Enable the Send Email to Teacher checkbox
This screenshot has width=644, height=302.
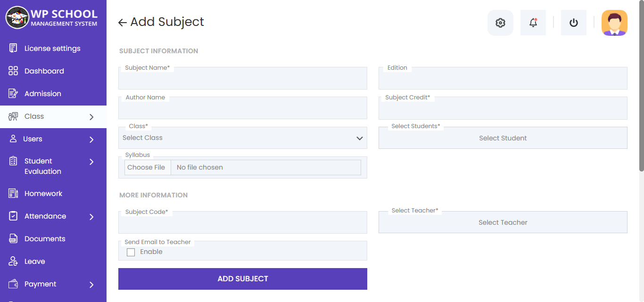point(131,253)
